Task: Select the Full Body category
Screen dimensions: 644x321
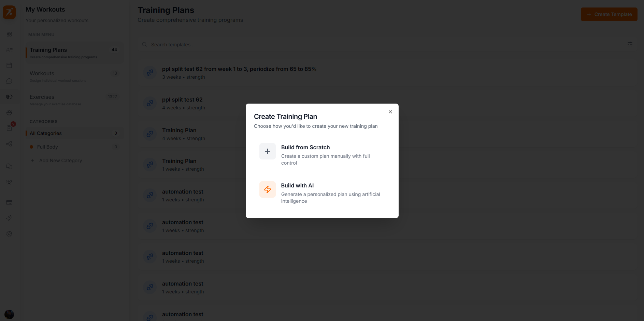Action: 48,147
